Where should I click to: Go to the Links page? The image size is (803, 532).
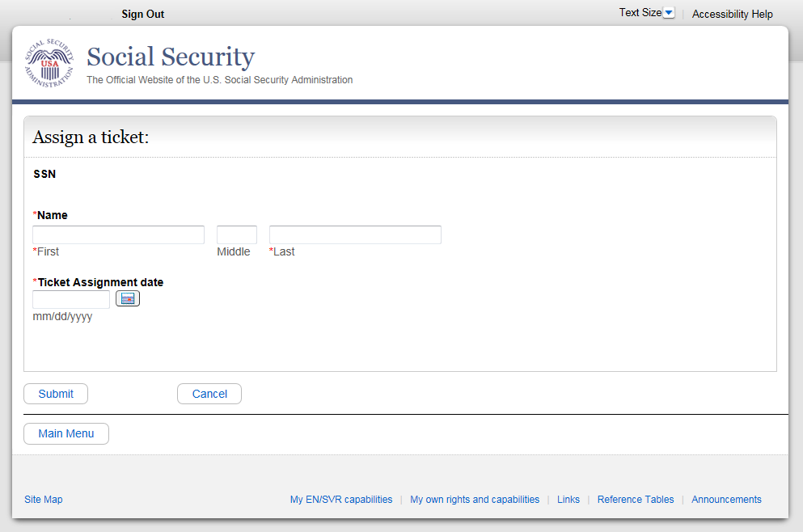(x=568, y=500)
